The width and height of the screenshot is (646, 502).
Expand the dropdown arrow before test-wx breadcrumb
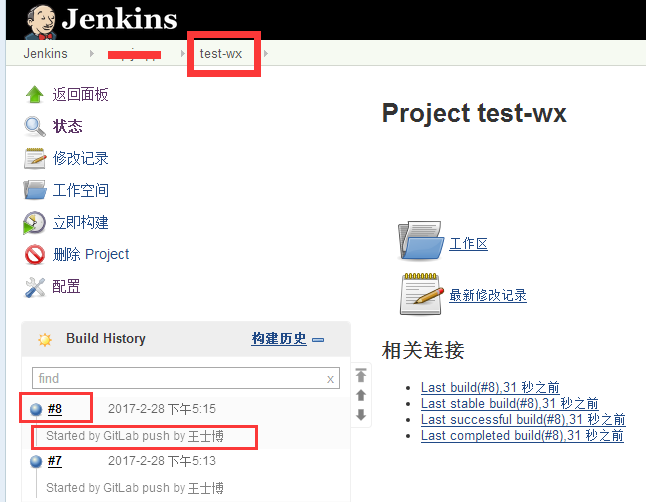(x=183, y=53)
